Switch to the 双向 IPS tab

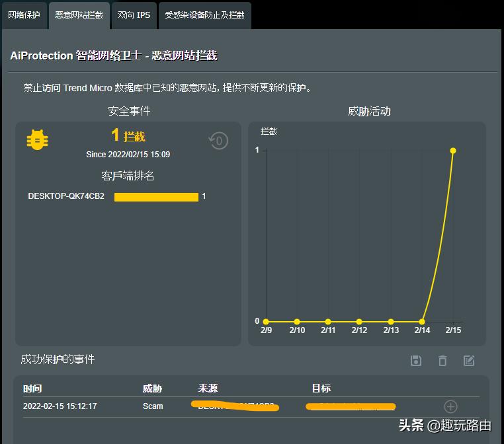(134, 15)
